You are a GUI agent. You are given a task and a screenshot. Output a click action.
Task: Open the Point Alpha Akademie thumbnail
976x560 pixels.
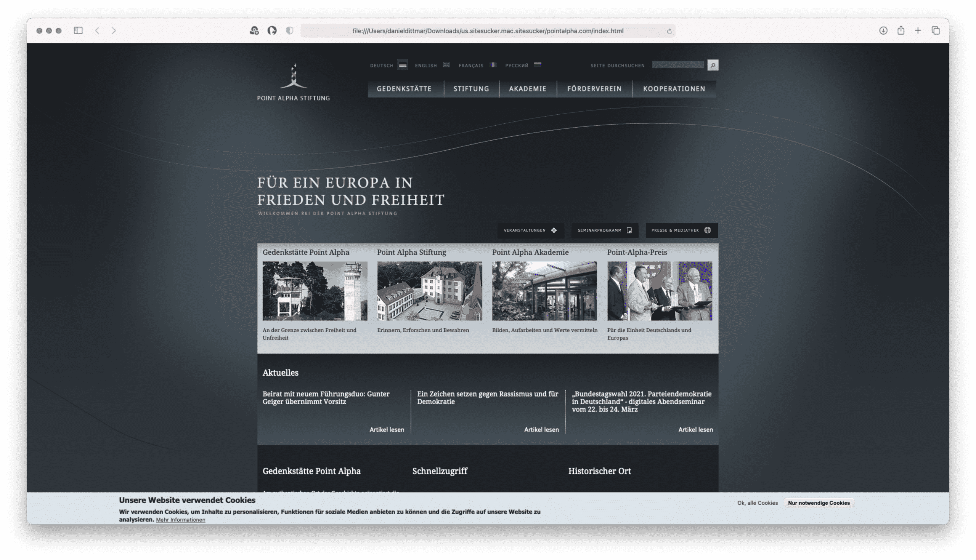coord(544,291)
